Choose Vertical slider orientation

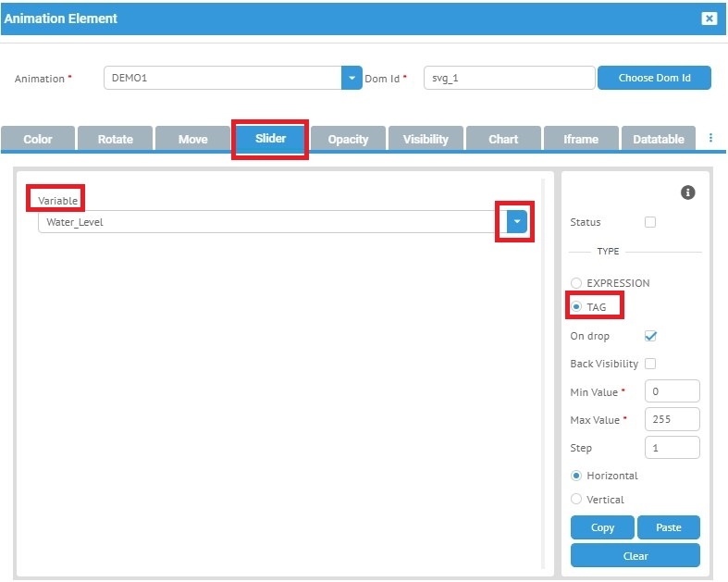coord(577,500)
